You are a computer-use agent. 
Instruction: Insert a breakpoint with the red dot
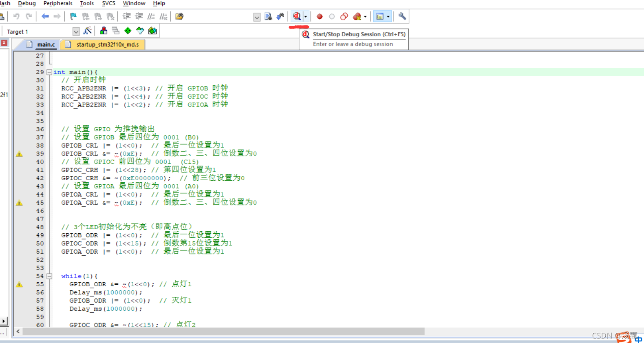click(320, 16)
